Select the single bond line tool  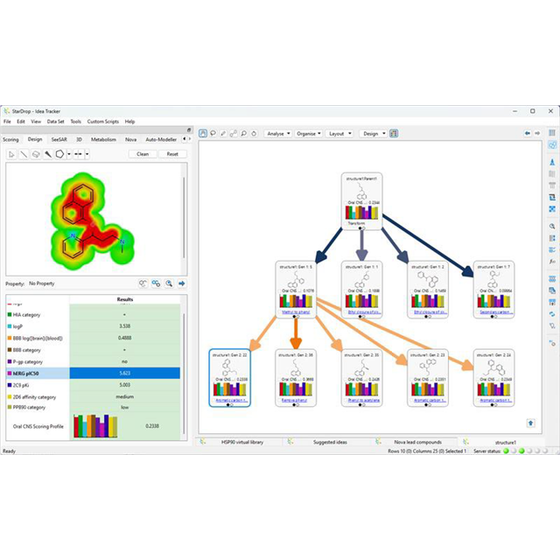(x=24, y=154)
